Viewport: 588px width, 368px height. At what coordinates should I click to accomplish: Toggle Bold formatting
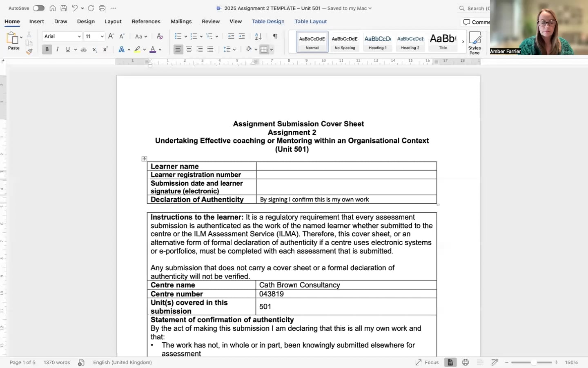coord(47,49)
